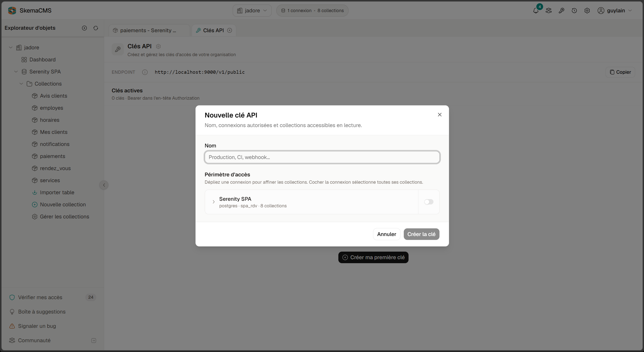Click the Gérer les collections gear icon
The height and width of the screenshot is (352, 644).
click(35, 217)
